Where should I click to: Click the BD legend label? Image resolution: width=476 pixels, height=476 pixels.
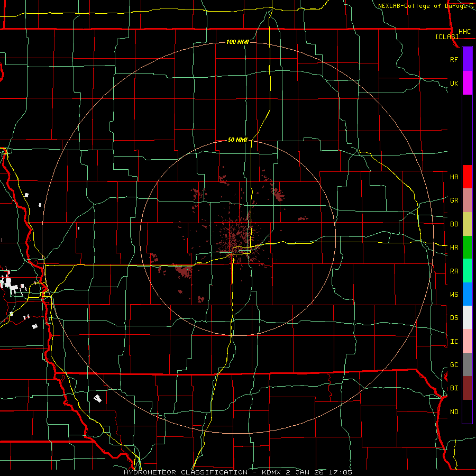454,224
